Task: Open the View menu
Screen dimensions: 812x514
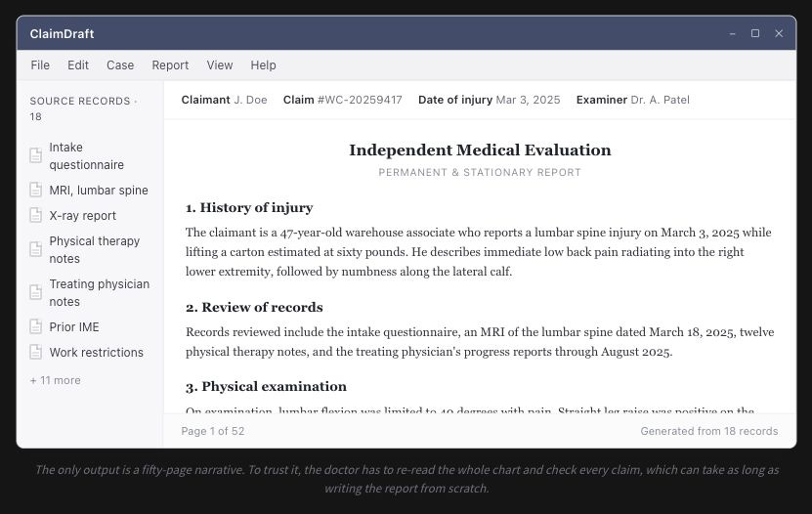Action: 220,65
